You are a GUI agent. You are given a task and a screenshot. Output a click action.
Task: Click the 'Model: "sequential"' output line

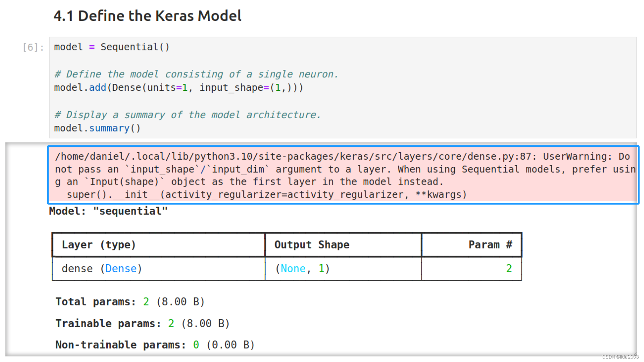point(108,211)
